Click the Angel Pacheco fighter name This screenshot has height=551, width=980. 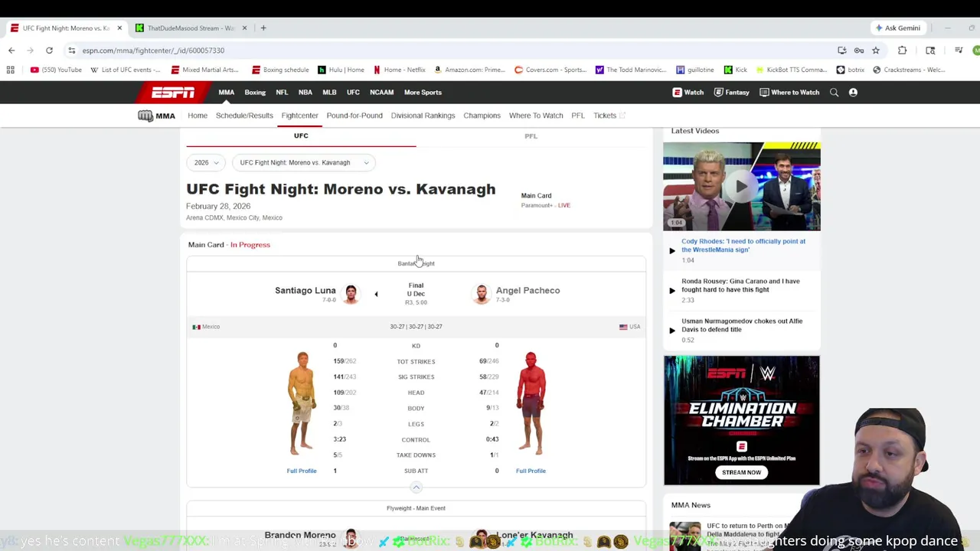(x=528, y=291)
